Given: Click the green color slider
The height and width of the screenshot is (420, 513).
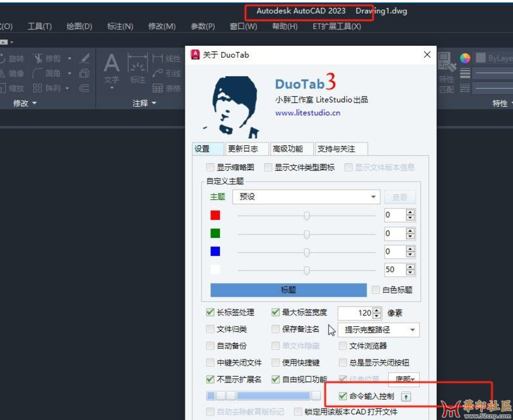Looking at the screenshot, I should click(306, 234).
